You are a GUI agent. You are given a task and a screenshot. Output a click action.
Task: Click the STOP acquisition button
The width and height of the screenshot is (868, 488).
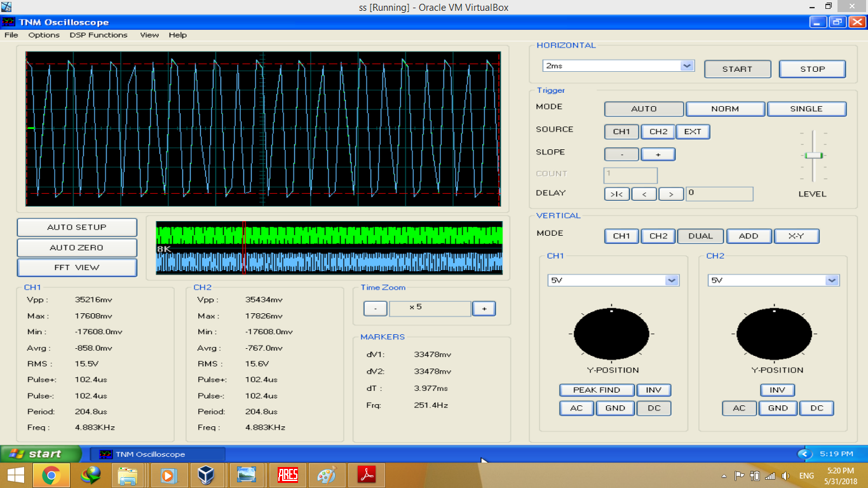point(812,69)
